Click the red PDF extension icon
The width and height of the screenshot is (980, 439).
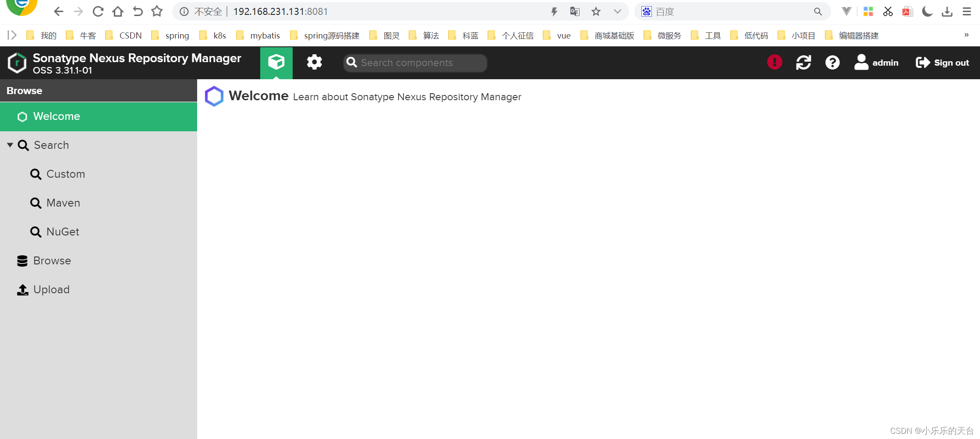(907, 12)
